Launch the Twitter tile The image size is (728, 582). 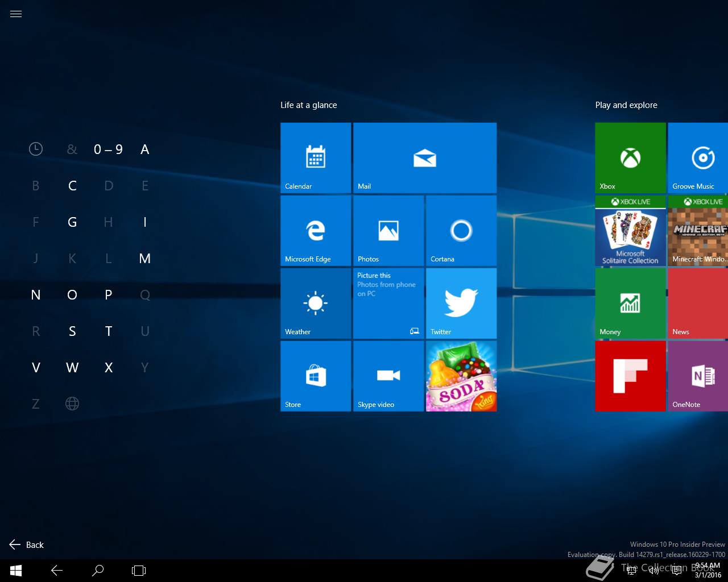[x=461, y=304]
